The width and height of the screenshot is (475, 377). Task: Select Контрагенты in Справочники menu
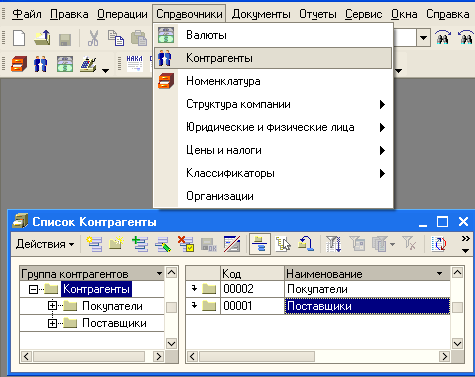tap(273, 58)
